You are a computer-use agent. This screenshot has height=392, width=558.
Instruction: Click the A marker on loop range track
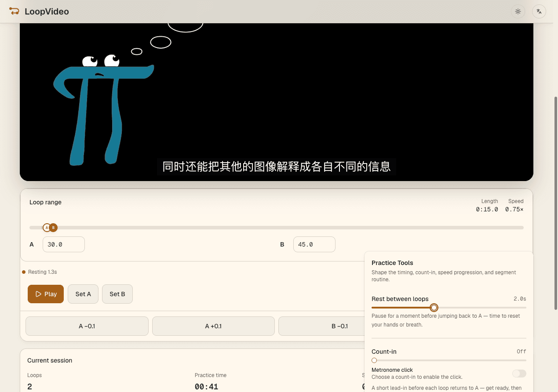(47, 228)
